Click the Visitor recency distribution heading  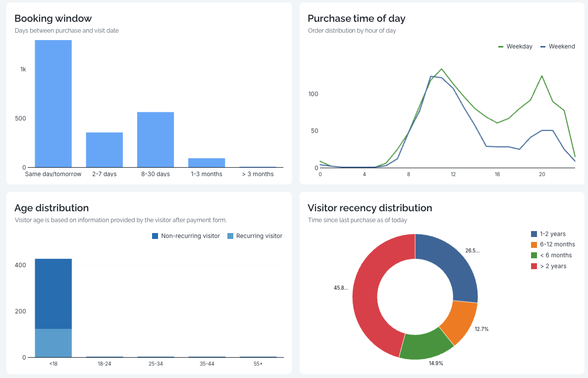pos(370,208)
